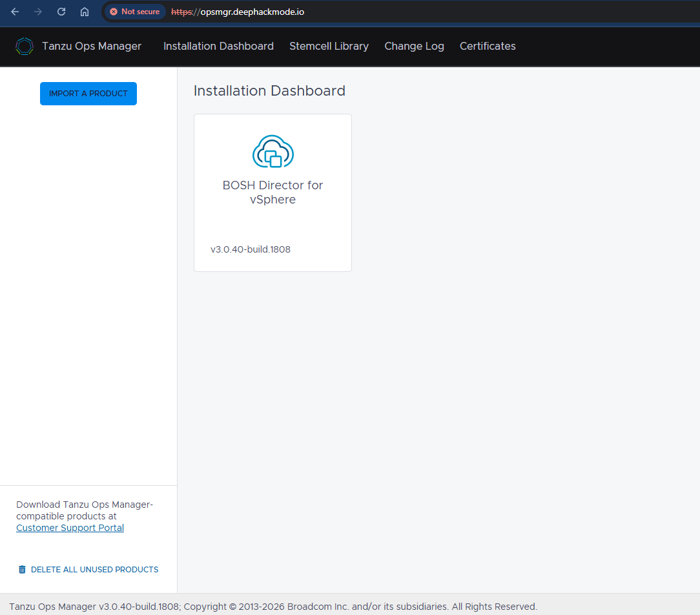Click the trash can icon
The width and height of the screenshot is (700, 615).
tap(22, 569)
